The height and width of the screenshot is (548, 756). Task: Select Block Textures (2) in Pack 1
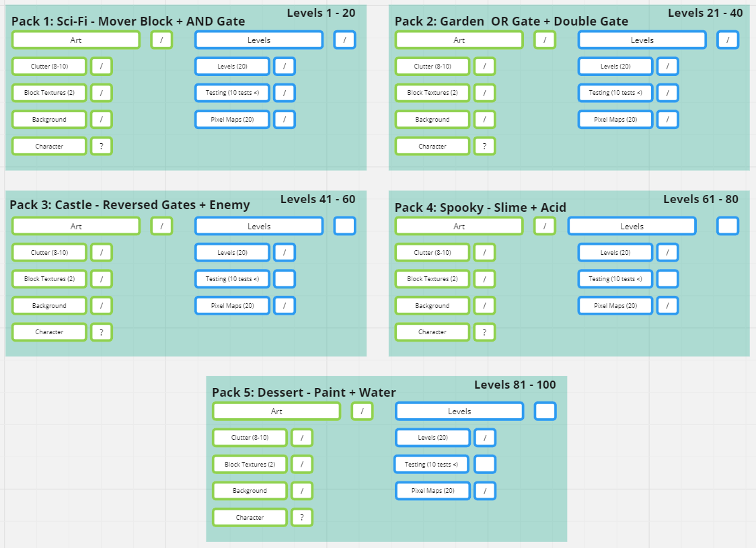click(49, 93)
